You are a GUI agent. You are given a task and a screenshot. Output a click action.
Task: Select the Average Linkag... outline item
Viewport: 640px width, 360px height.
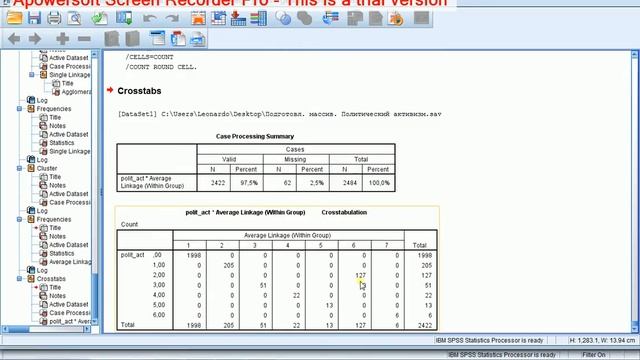point(70,262)
